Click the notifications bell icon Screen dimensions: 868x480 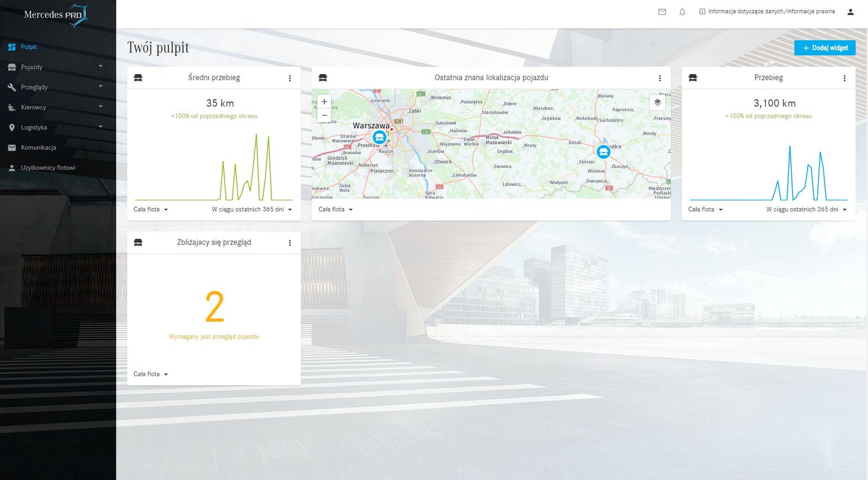click(x=682, y=12)
